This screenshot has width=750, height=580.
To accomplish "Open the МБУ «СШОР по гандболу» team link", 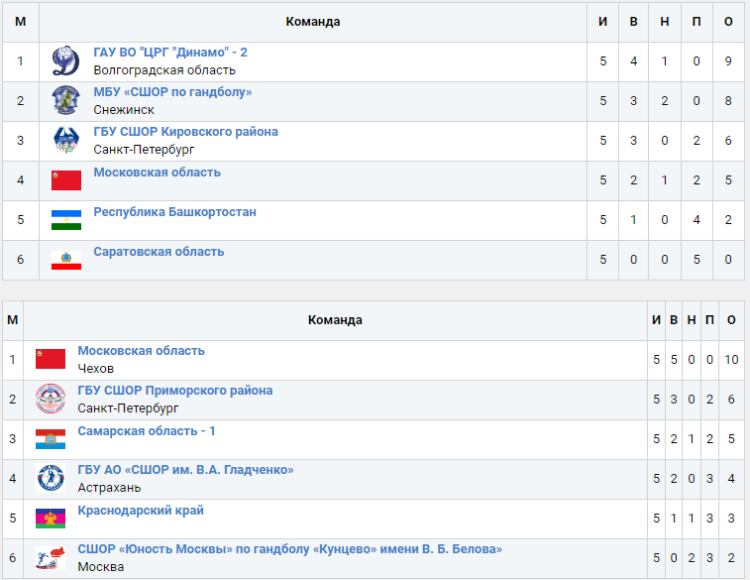I will (x=172, y=92).
